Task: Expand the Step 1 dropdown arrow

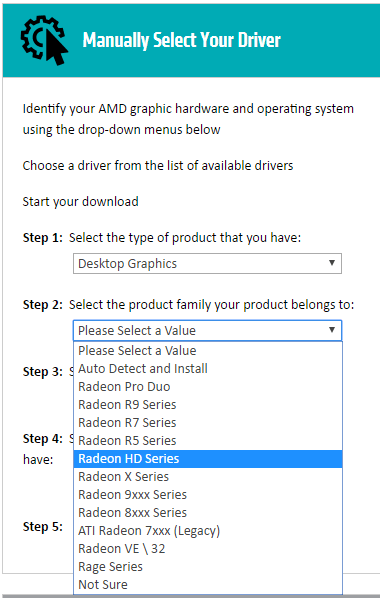Action: [332, 263]
